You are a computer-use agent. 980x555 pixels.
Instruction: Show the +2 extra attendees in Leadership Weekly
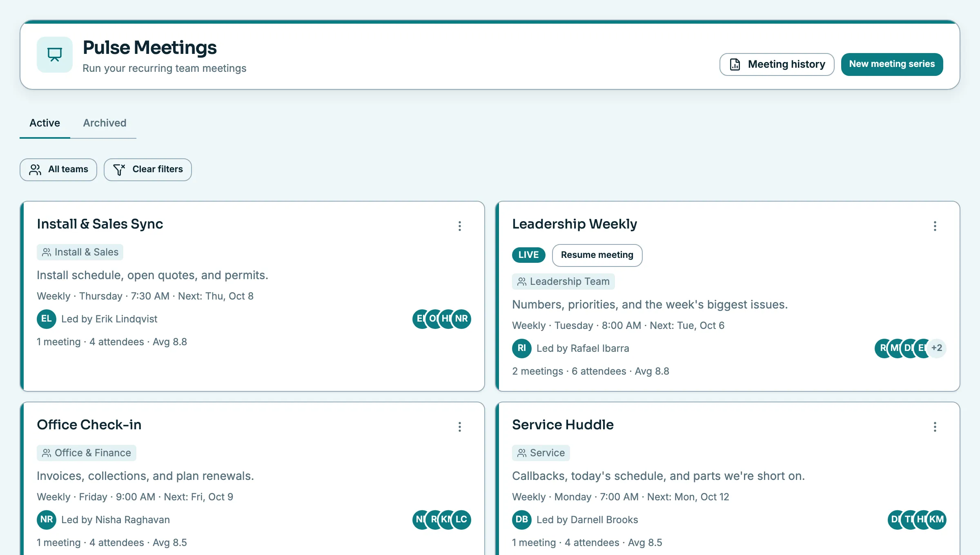click(x=937, y=349)
